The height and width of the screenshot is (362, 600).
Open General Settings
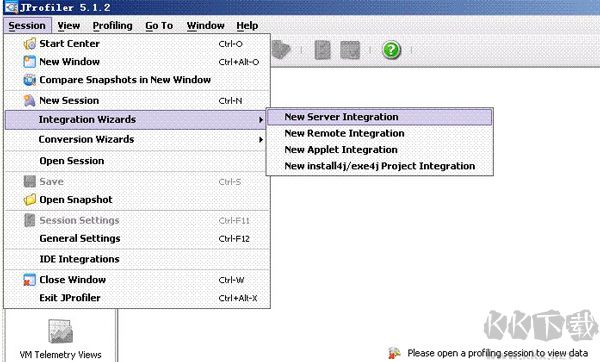pos(137,238)
